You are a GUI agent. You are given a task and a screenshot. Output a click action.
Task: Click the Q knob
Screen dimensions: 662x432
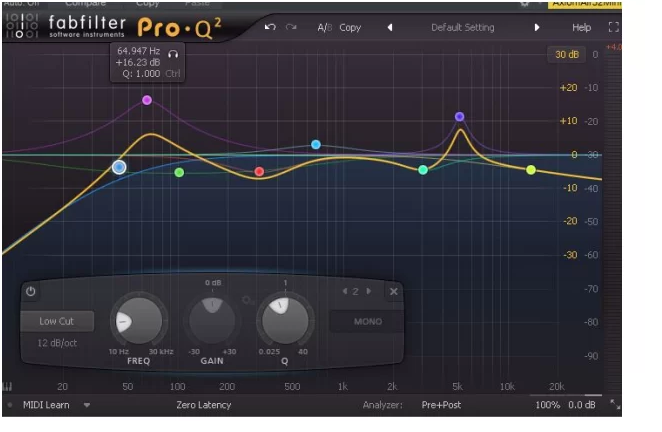point(285,320)
